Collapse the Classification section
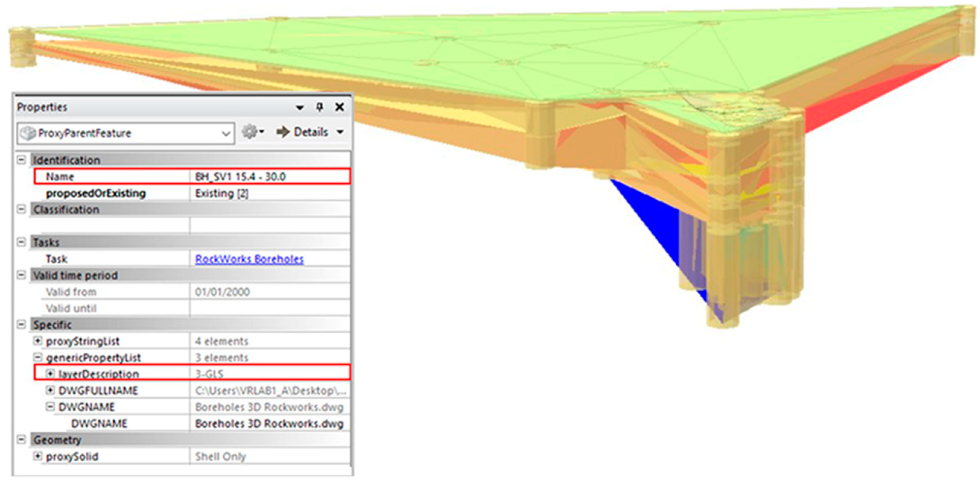 [x=22, y=209]
